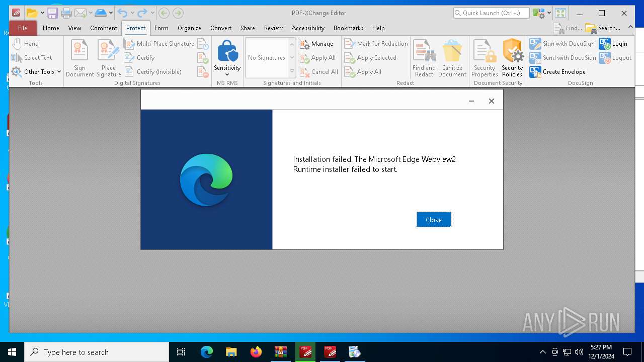The height and width of the screenshot is (362, 644).
Task: Expand the Scan dropdown arrow
Action: pos(111,13)
